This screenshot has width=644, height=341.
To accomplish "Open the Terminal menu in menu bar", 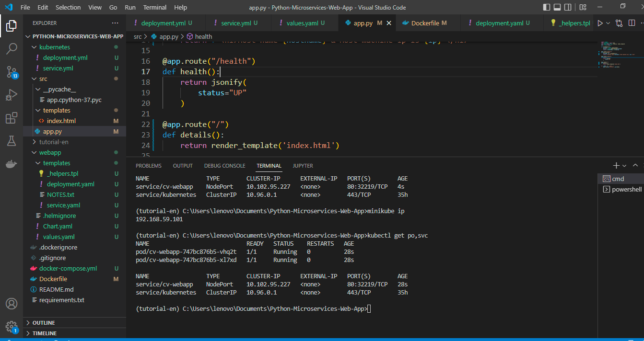I will pos(155,7).
